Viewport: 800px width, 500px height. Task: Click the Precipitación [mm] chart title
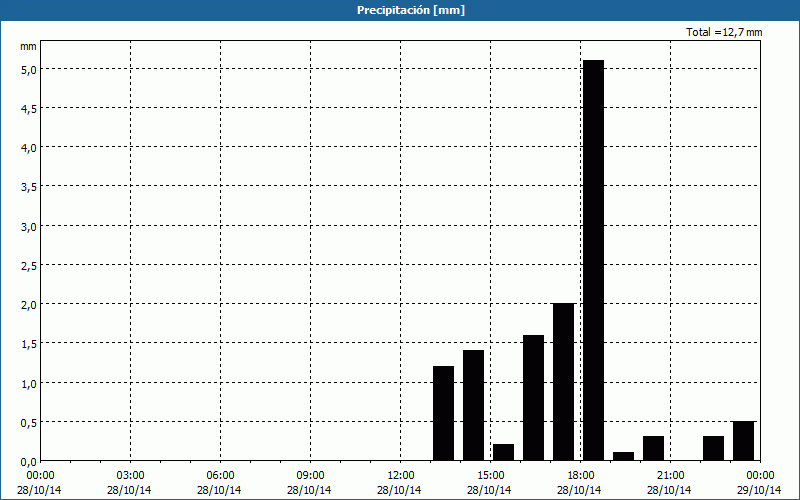point(411,10)
